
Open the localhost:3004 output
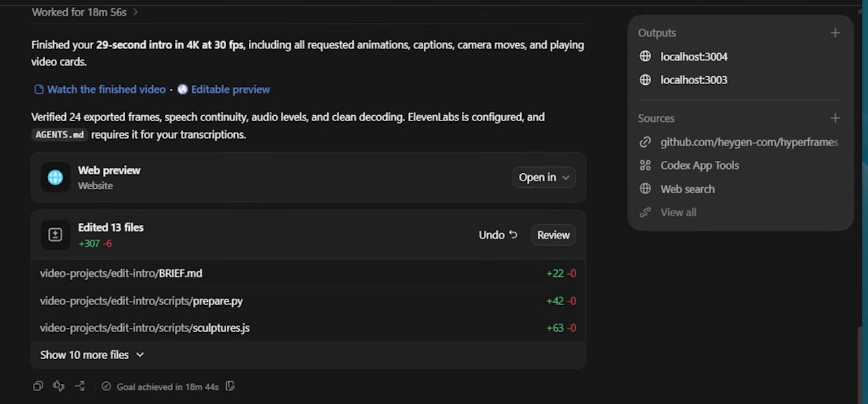click(x=694, y=57)
